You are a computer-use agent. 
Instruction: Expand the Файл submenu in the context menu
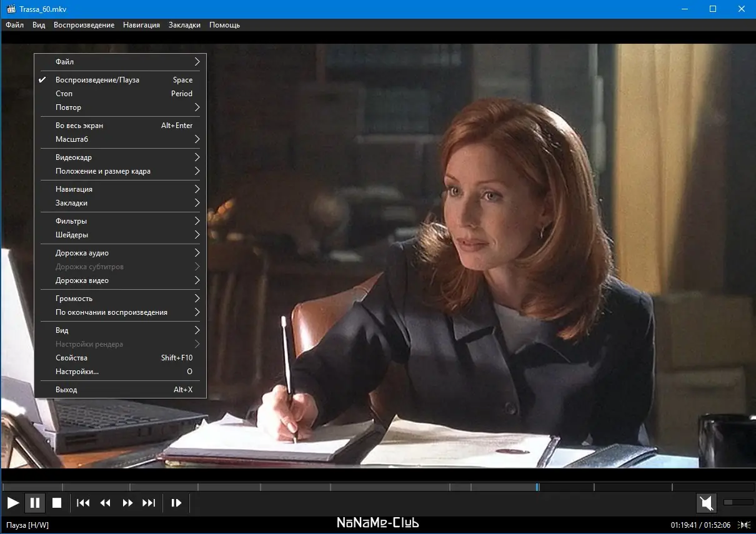tap(121, 62)
